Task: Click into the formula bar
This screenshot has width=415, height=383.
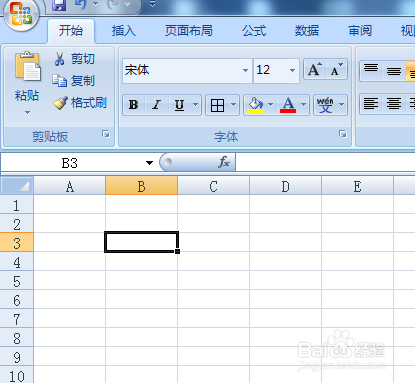Action: click(325, 163)
